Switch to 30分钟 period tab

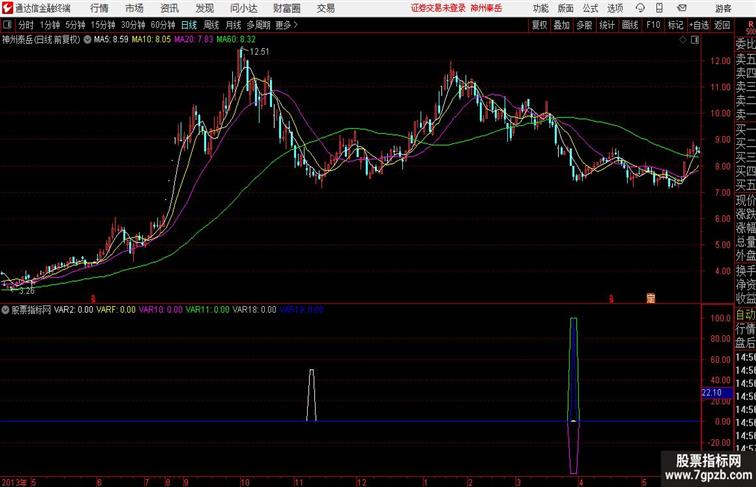click(133, 25)
